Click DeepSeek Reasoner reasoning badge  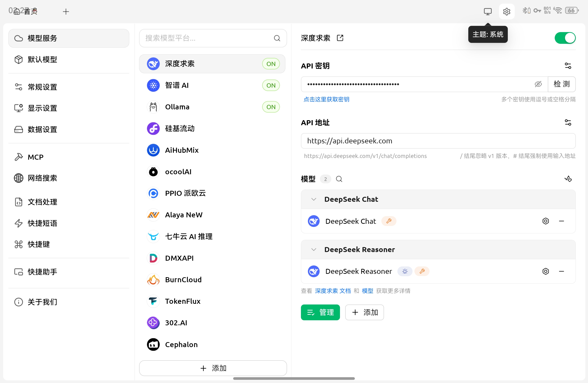point(405,271)
